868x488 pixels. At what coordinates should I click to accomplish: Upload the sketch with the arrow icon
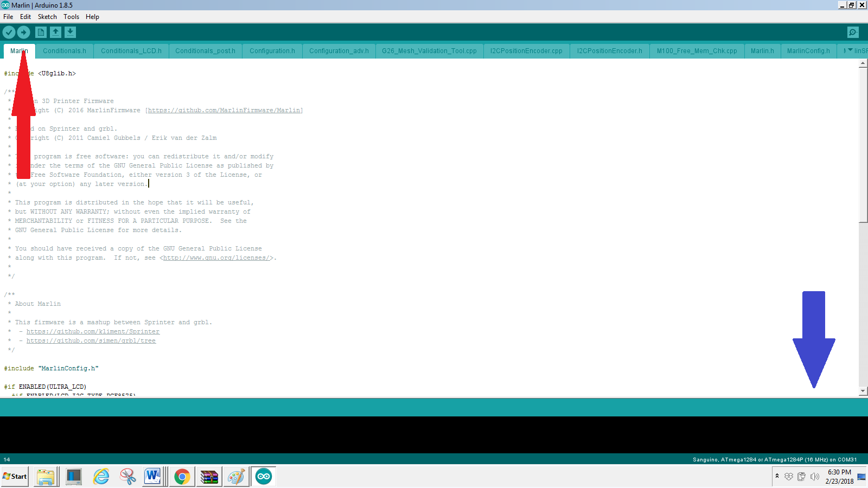click(x=23, y=33)
